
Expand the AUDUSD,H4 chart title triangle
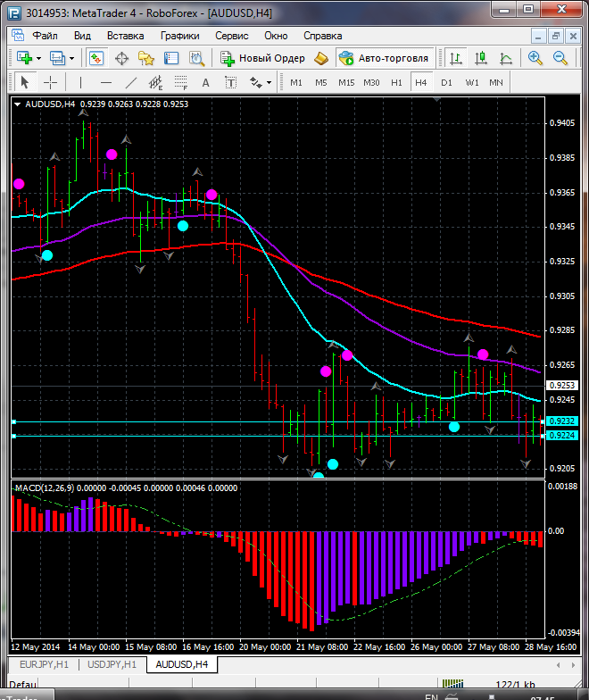pos(18,104)
